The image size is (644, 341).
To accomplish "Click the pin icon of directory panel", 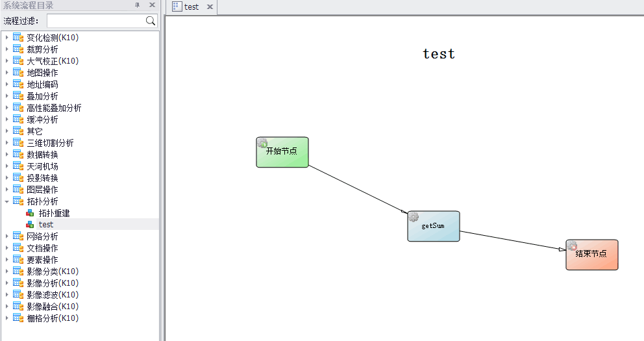I will (137, 5).
